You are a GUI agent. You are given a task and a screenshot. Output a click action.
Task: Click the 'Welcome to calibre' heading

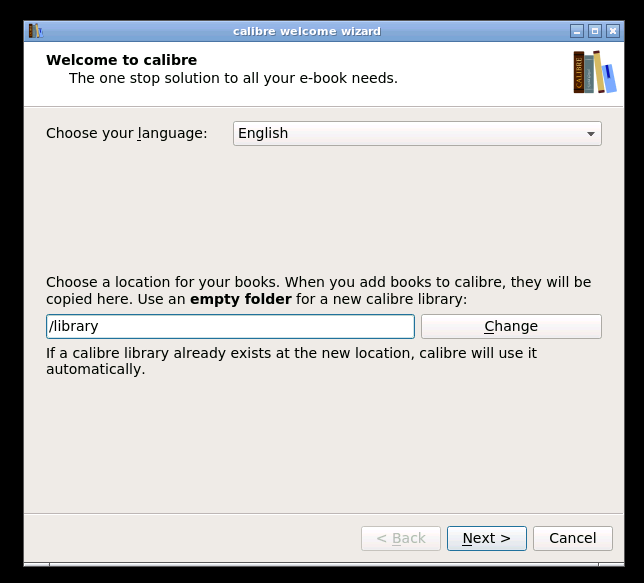[x=122, y=60]
